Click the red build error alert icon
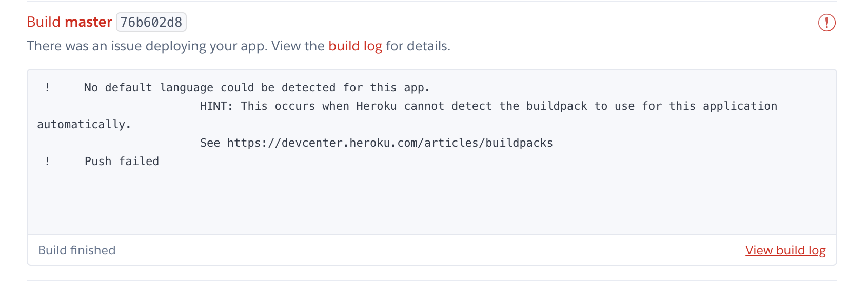This screenshot has width=868, height=282. tap(826, 23)
